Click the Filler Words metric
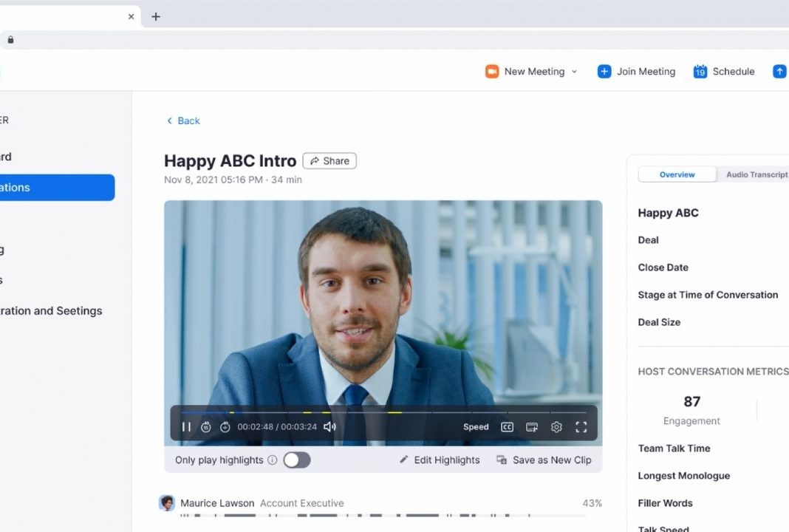The height and width of the screenshot is (532, 789). 665,503
